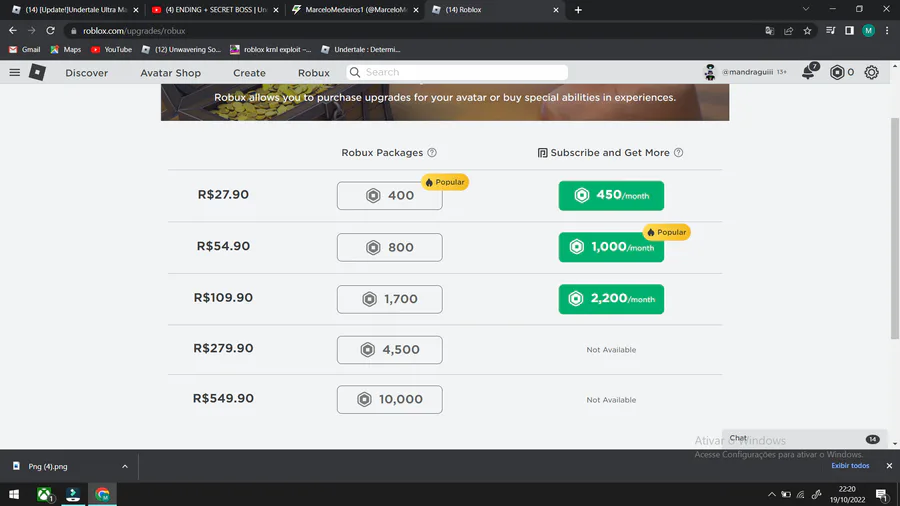Click the translate page icon in address bar
The image size is (900, 506).
[x=770, y=30]
